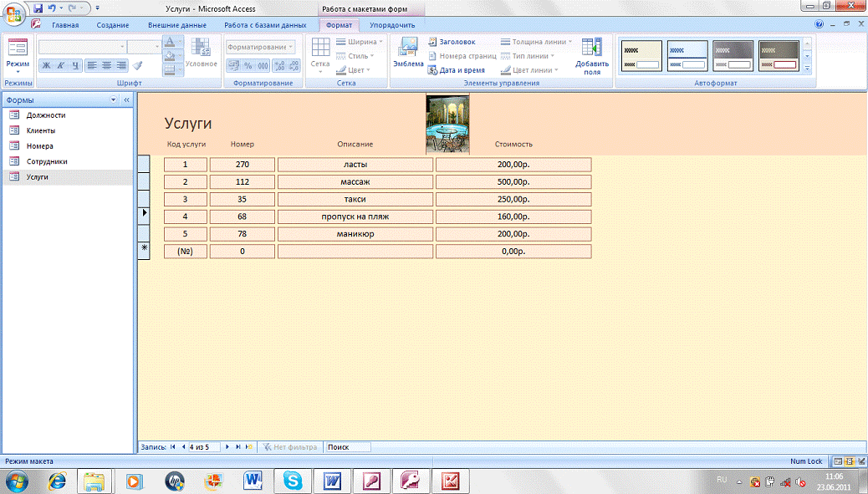Click the Office button logo

tap(14, 14)
